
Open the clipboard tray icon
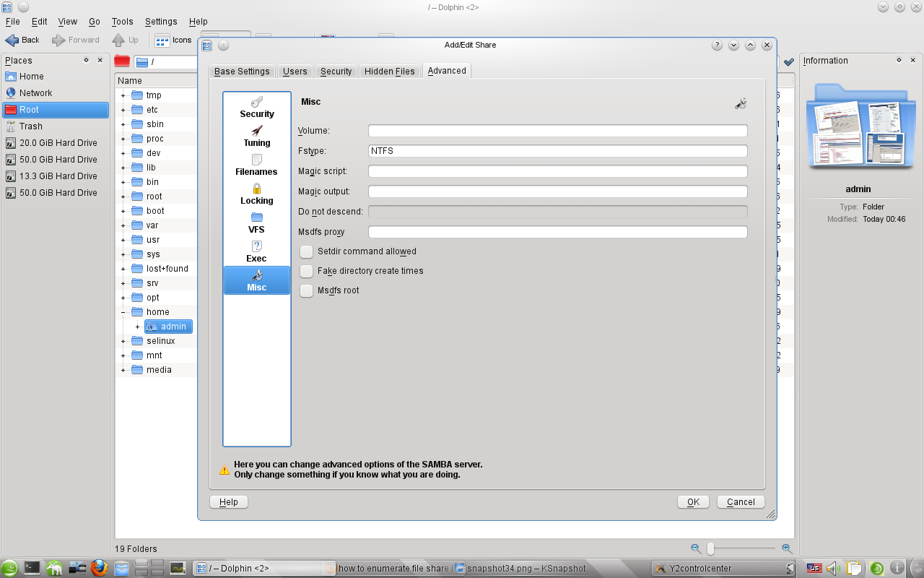click(x=854, y=568)
